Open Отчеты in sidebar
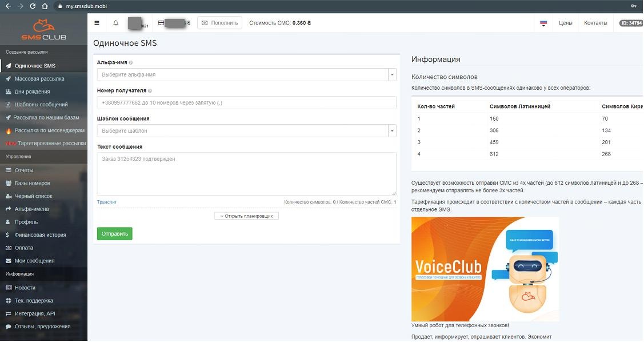 pos(24,170)
